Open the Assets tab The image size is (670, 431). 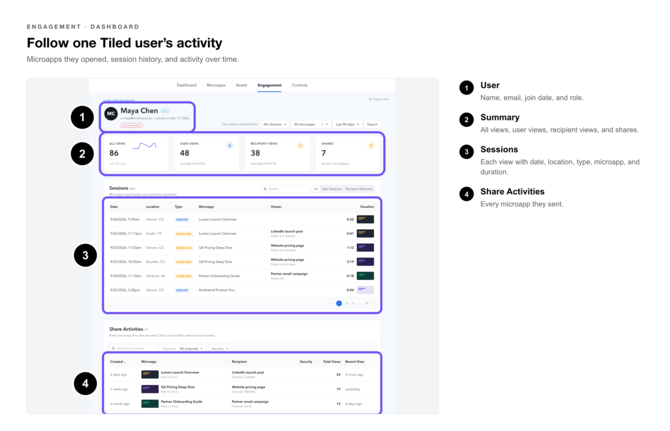241,85
